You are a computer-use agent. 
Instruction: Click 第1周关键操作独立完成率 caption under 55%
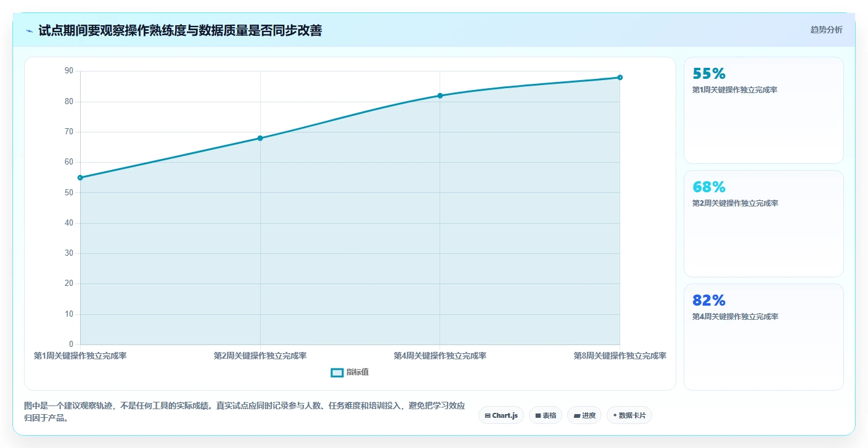[735, 90]
